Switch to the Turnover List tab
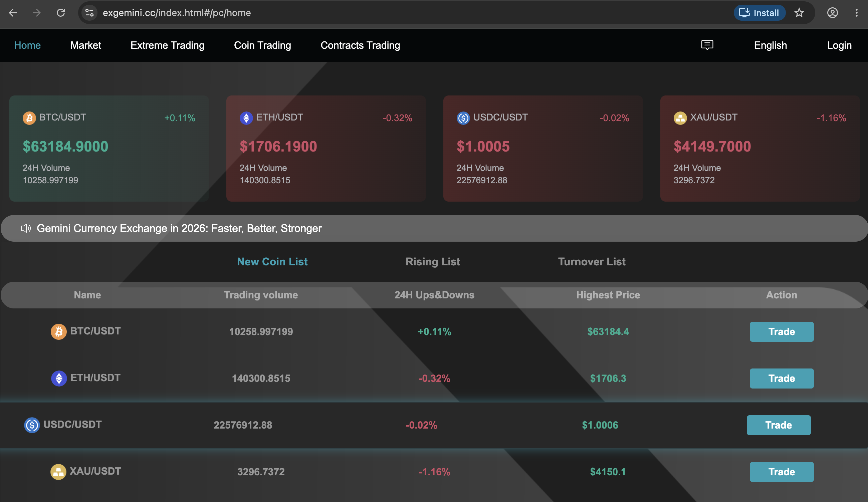 pyautogui.click(x=592, y=262)
